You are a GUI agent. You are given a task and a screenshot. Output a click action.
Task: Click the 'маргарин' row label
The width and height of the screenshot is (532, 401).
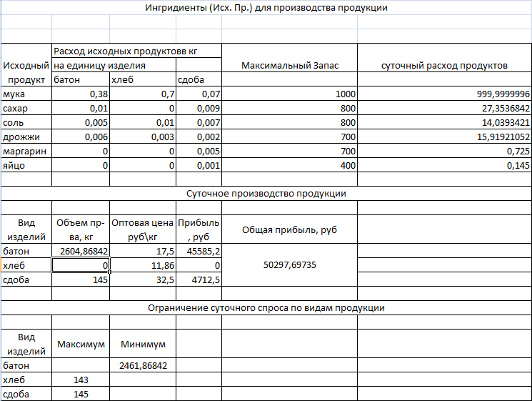[x=26, y=151]
